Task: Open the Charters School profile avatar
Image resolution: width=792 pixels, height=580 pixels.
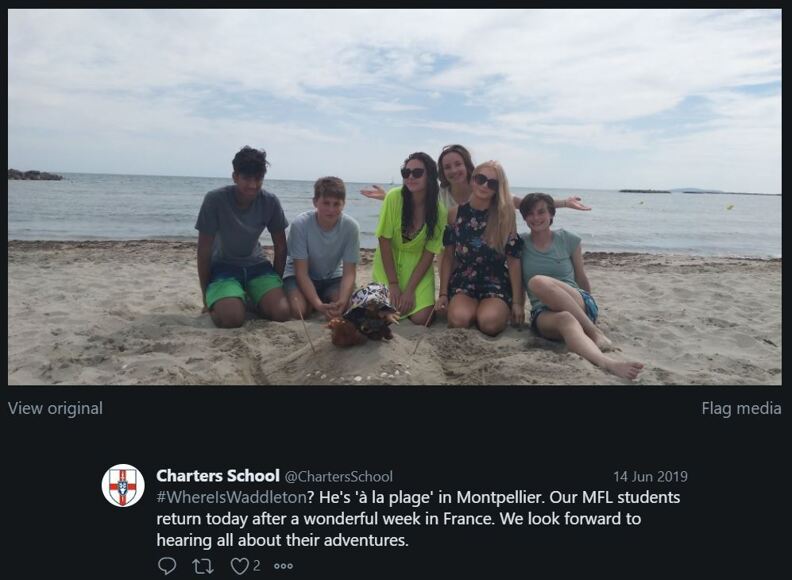Action: pyautogui.click(x=123, y=485)
